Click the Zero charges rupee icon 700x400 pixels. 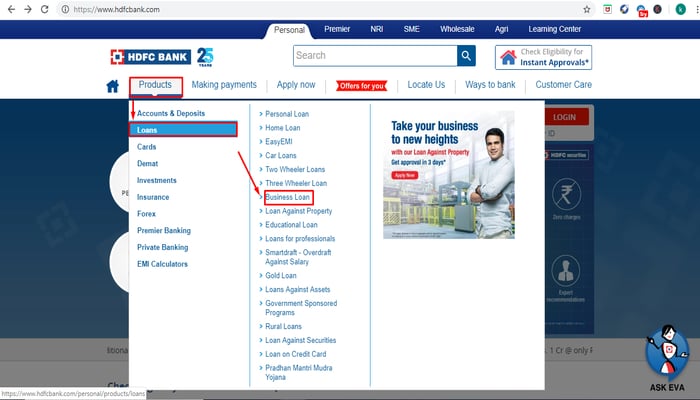click(567, 195)
